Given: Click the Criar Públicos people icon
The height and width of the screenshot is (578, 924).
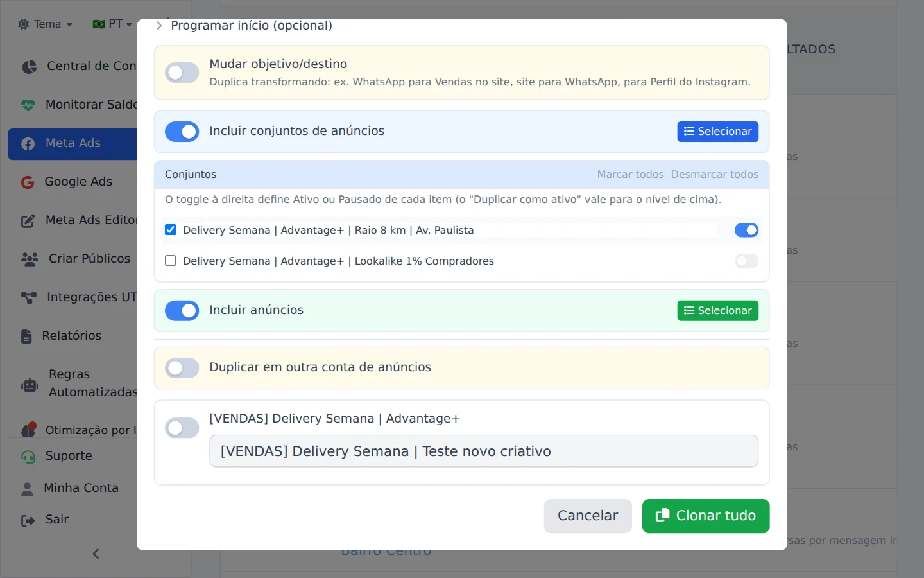Looking at the screenshot, I should 30,259.
